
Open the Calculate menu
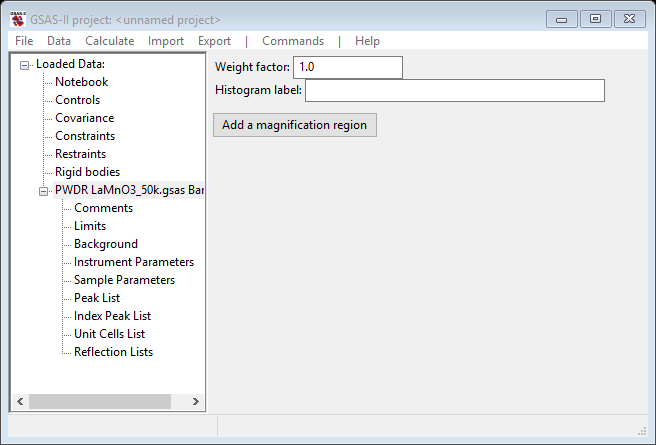tap(110, 41)
